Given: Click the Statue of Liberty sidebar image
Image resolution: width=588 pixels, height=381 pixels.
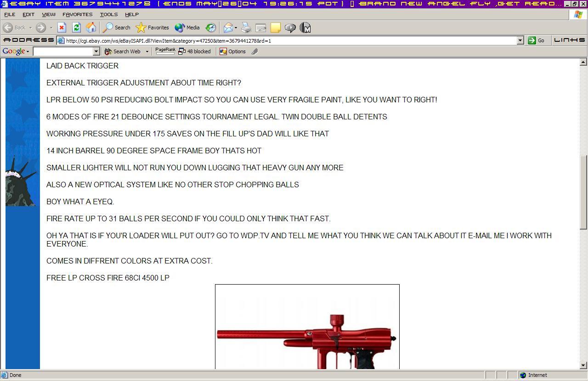Looking at the screenshot, I should point(21,180).
